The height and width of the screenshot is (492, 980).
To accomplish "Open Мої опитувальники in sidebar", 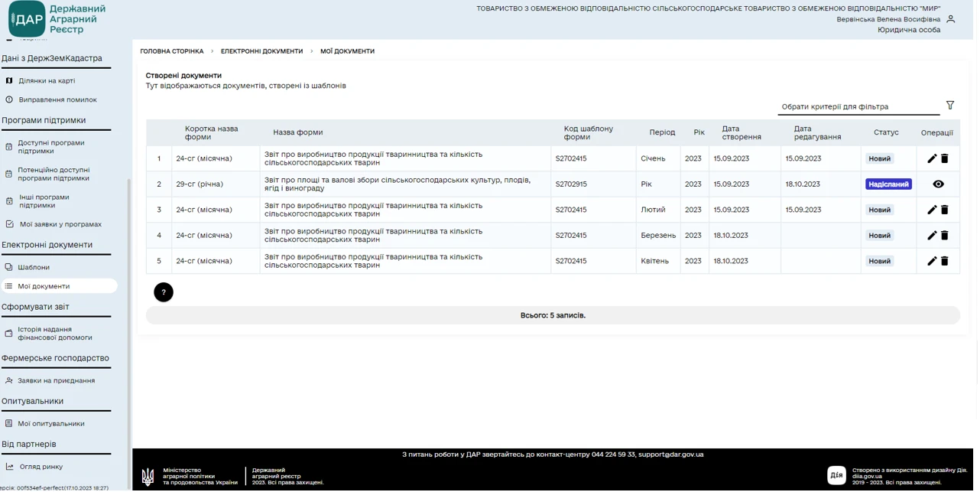I will click(x=51, y=424).
